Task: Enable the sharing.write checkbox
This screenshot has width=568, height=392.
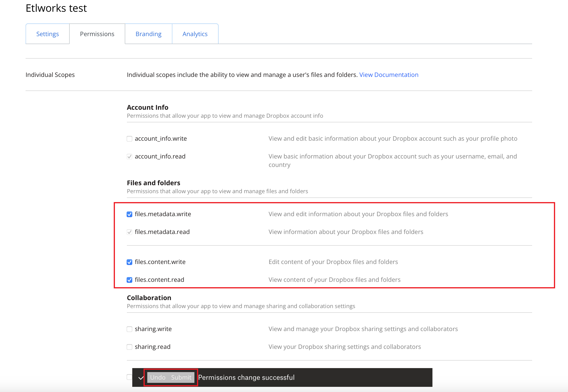Action: coord(129,329)
